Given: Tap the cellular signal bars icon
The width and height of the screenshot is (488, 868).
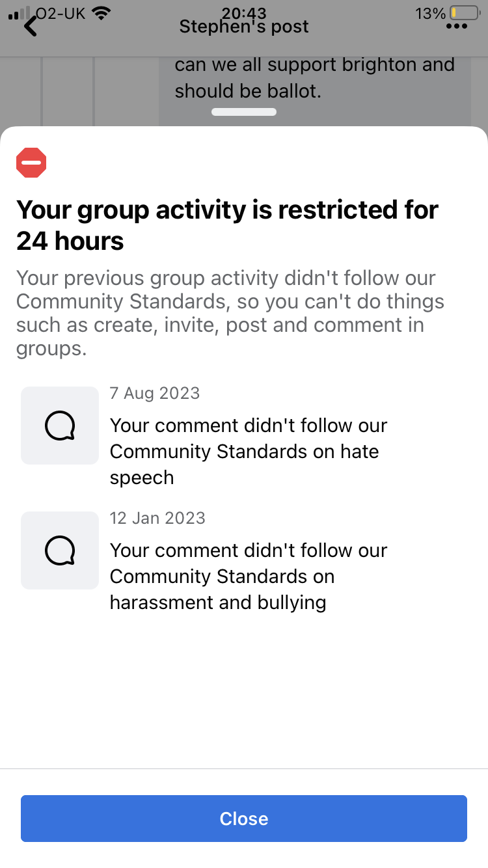Looking at the screenshot, I should [x=18, y=13].
